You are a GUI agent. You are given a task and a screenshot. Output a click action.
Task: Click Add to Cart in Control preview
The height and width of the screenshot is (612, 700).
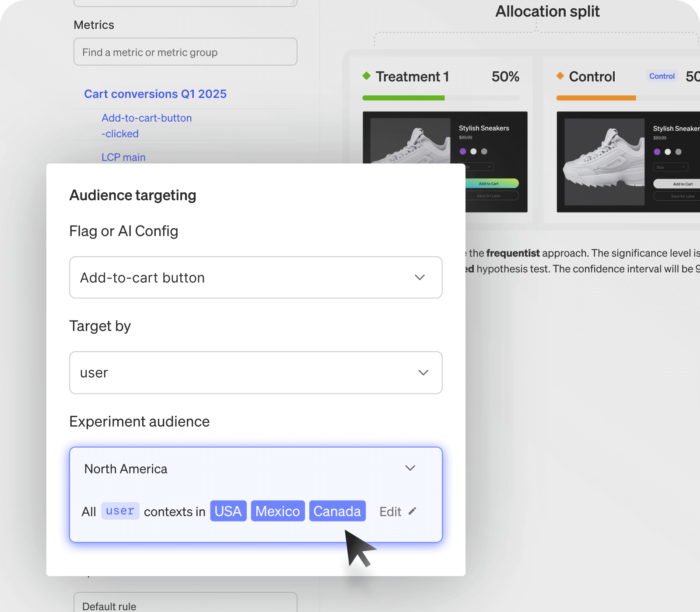point(677,184)
